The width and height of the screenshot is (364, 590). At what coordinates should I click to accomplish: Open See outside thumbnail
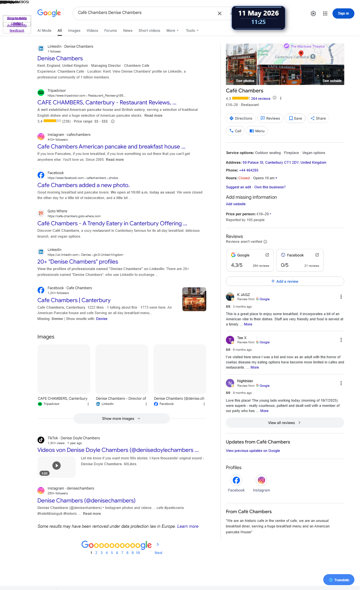pos(301,75)
